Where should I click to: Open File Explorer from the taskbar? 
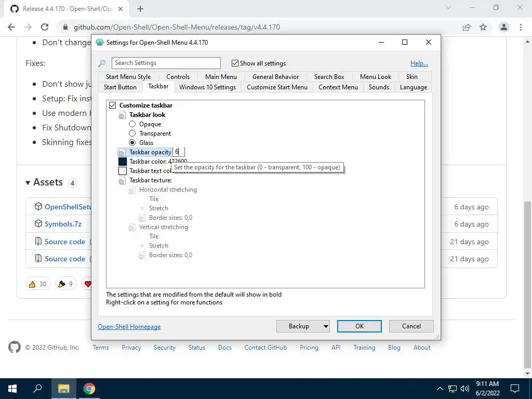tap(63, 389)
